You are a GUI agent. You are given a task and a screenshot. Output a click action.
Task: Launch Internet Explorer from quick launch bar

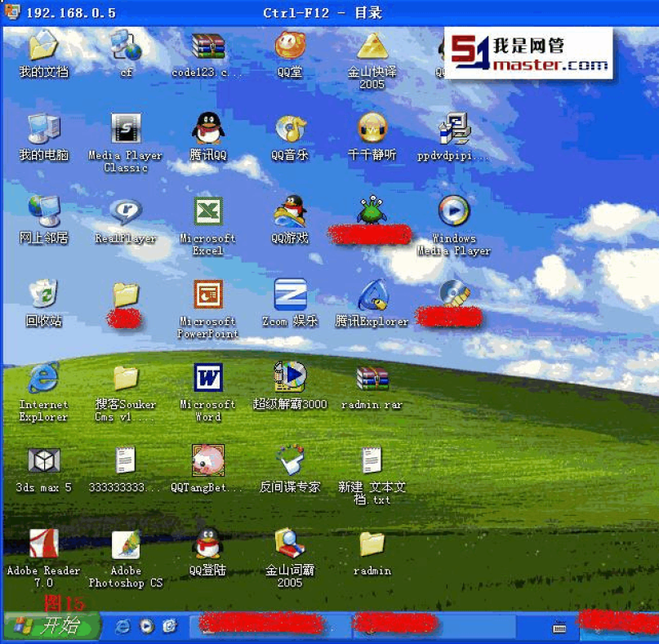(x=123, y=626)
